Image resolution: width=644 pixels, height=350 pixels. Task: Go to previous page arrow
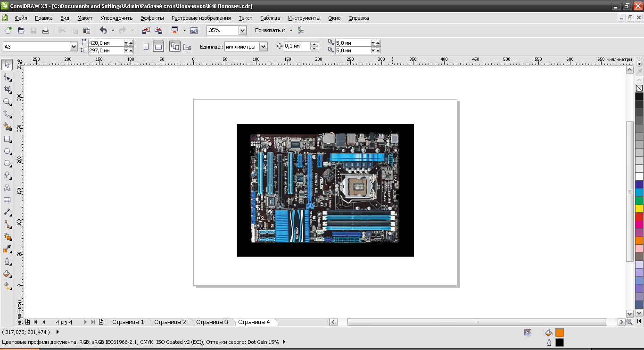(x=44, y=322)
